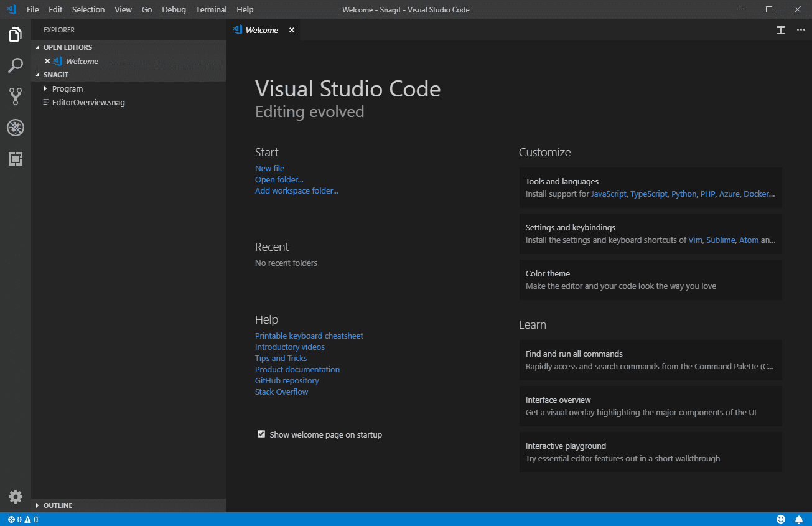
Task: Select the Welcome tab
Action: (262, 29)
